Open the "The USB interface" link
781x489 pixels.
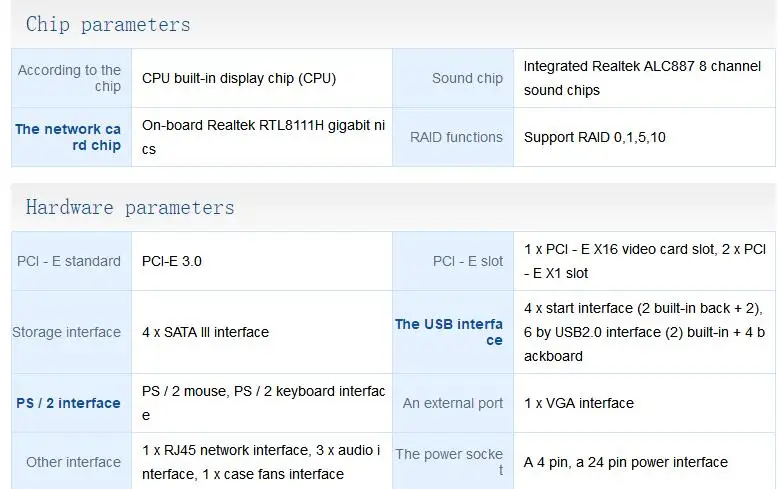pyautogui.click(x=449, y=332)
